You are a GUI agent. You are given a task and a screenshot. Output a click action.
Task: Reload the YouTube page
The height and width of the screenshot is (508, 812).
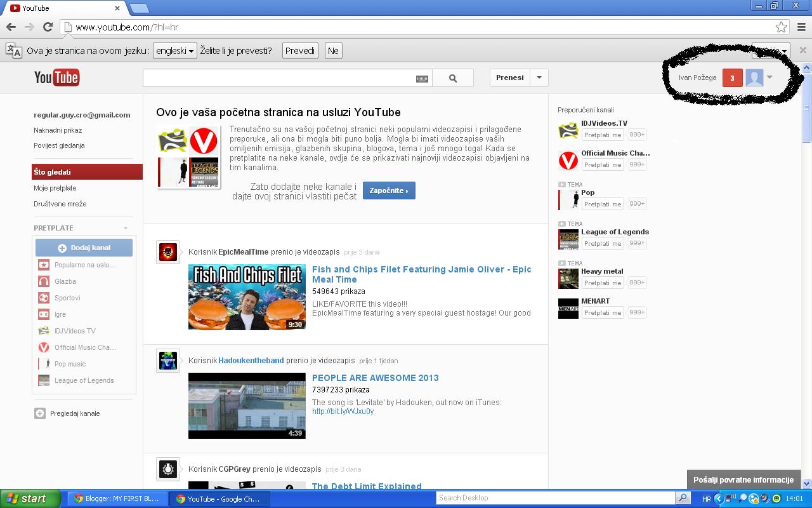pyautogui.click(x=48, y=27)
